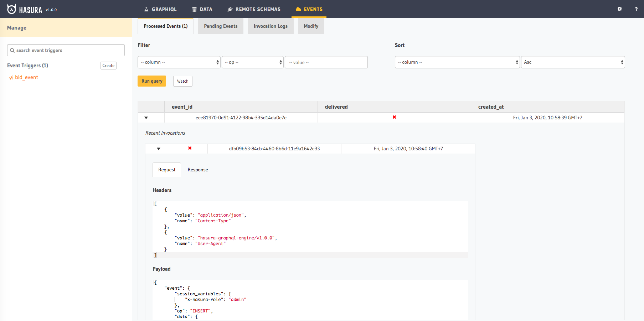The height and width of the screenshot is (321, 644).
Task: Click the Event Triggers (1) heading
Action: [27, 66]
